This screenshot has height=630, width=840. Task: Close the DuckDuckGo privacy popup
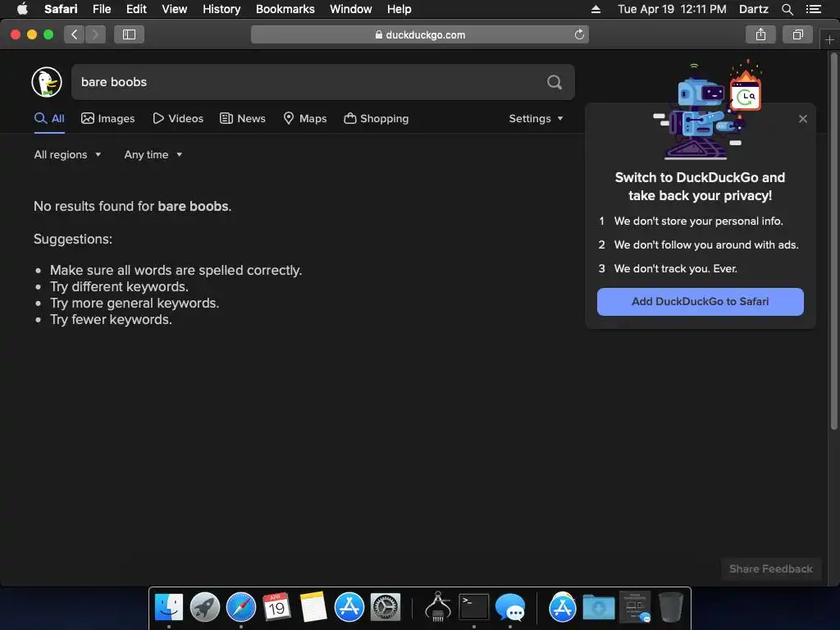[802, 119]
